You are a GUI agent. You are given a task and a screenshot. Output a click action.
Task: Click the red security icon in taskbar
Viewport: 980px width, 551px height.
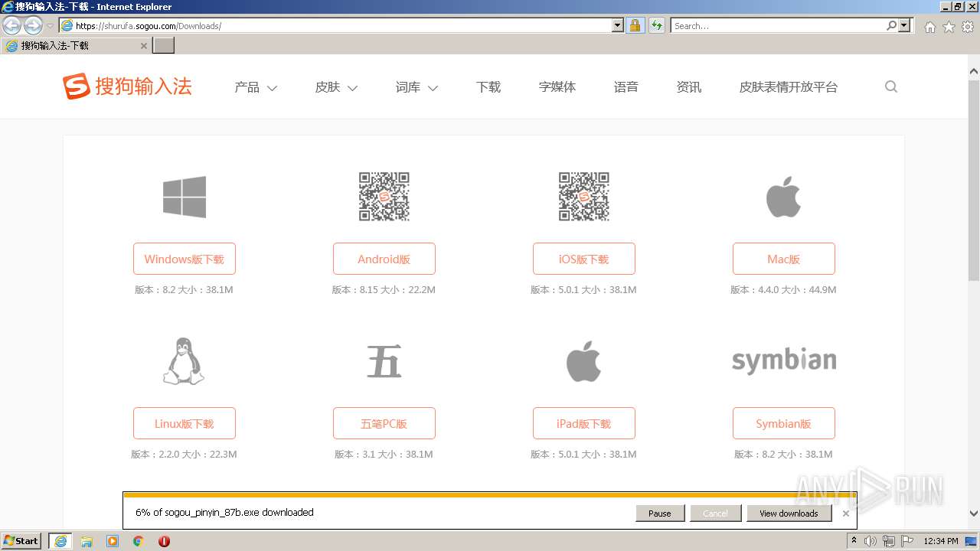[164, 541]
